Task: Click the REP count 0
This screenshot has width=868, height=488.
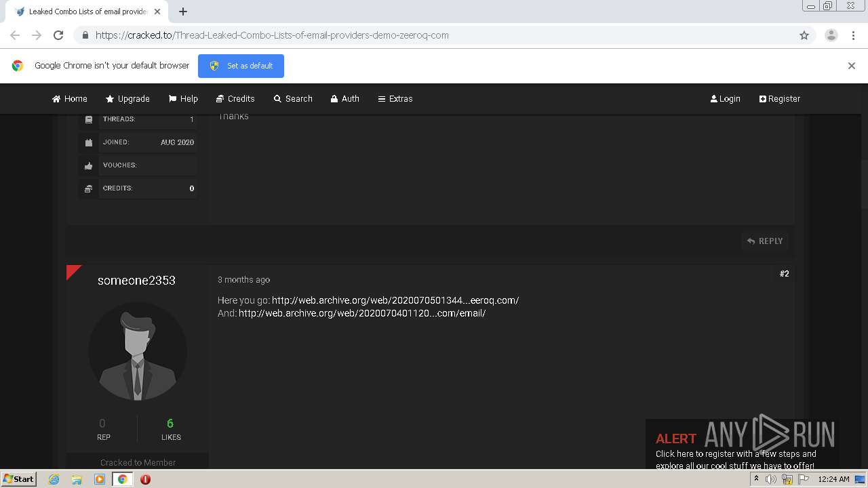Action: coord(102,424)
